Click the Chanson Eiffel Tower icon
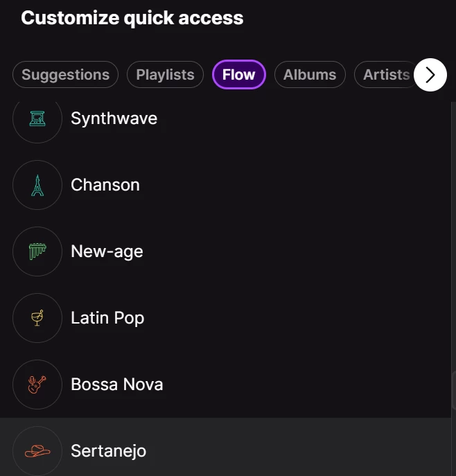 coord(37,185)
